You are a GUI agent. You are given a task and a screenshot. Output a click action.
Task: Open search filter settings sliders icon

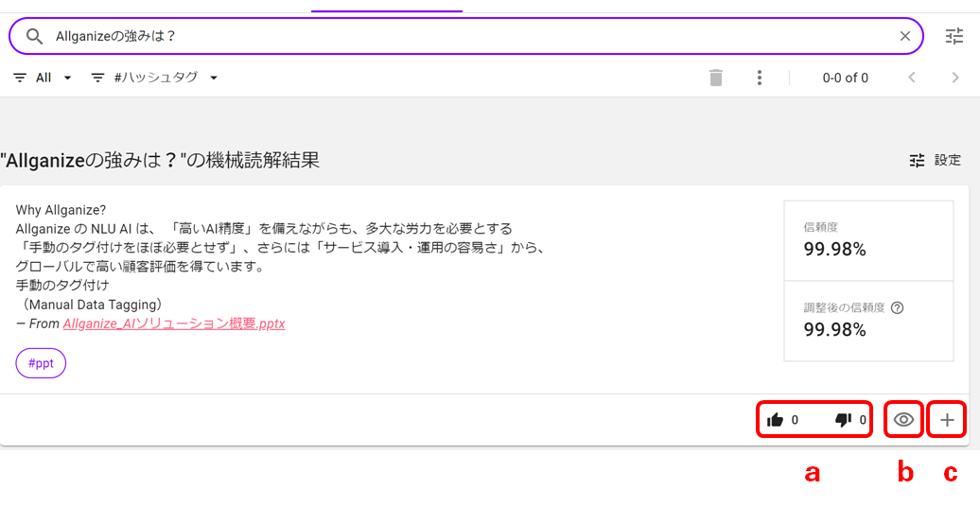click(954, 36)
